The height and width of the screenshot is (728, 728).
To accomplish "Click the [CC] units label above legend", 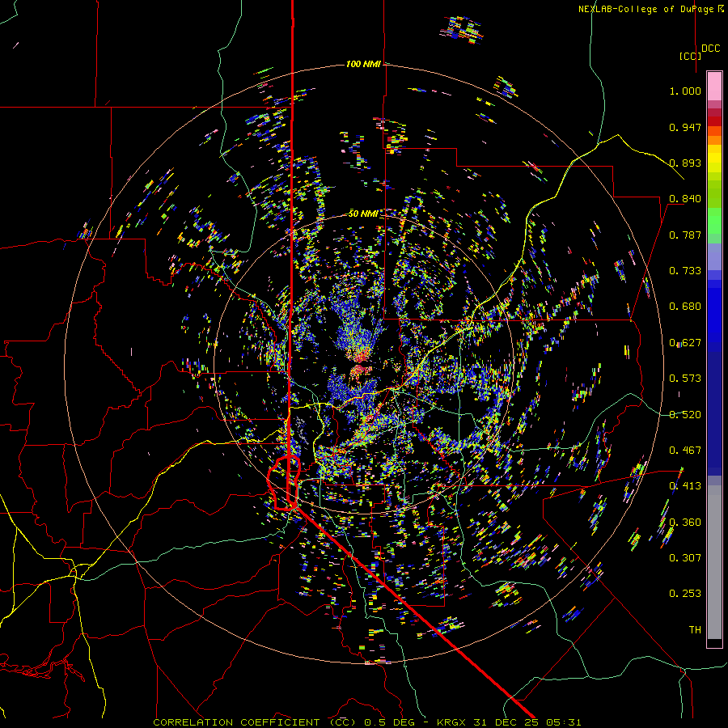I will click(690, 56).
